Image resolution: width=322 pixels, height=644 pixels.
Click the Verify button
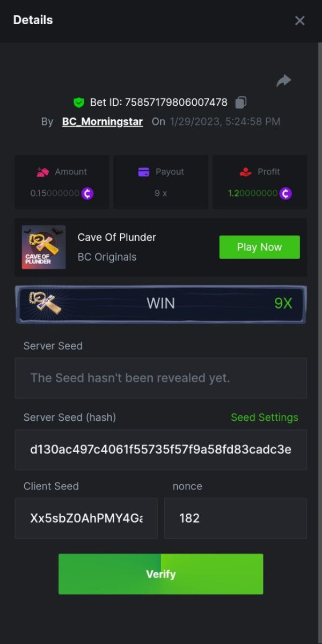(161, 574)
